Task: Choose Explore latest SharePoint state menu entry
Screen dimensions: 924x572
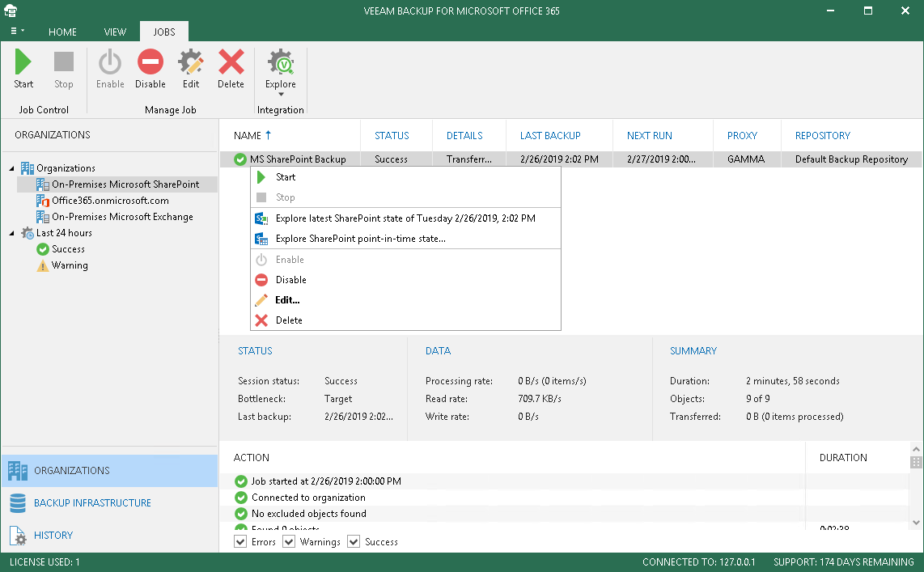Action: [x=405, y=218]
